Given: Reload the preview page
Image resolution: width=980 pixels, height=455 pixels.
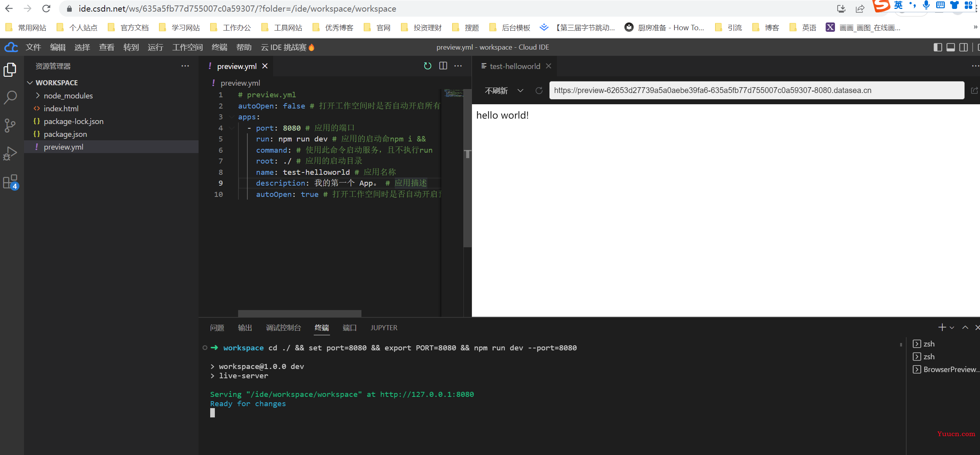Looking at the screenshot, I should pos(539,90).
